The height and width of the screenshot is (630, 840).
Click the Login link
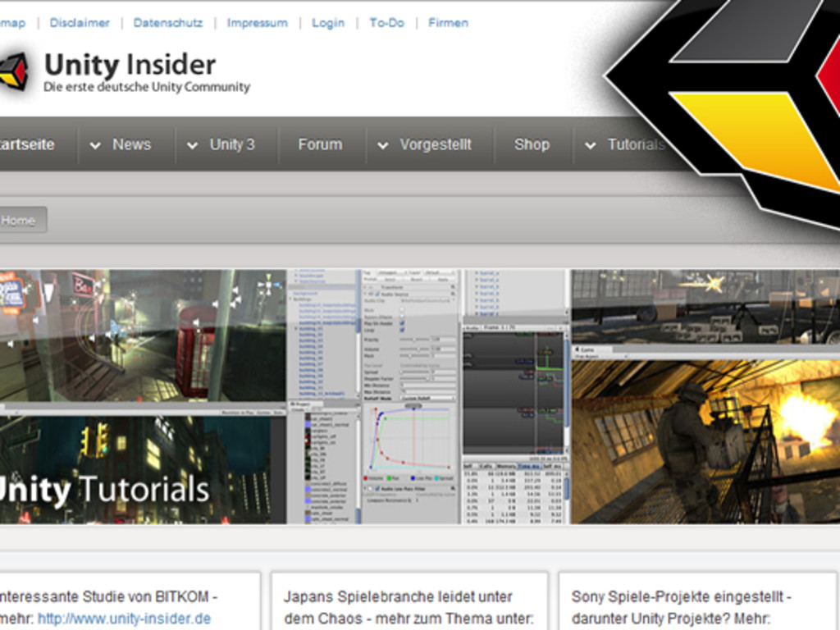point(328,23)
